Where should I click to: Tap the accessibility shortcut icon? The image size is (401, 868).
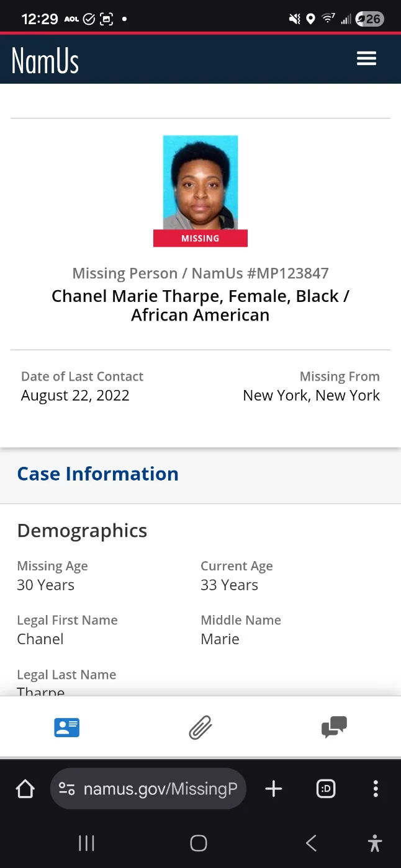[x=375, y=843]
